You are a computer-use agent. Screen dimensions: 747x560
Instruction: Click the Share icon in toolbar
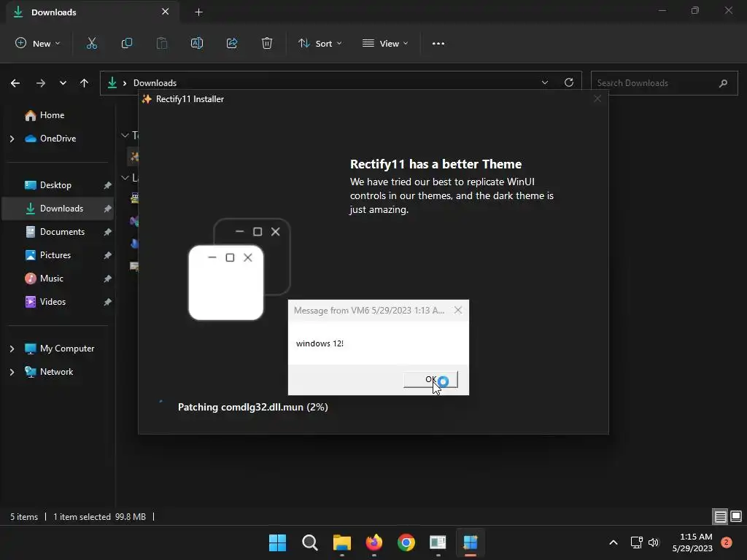(232, 43)
